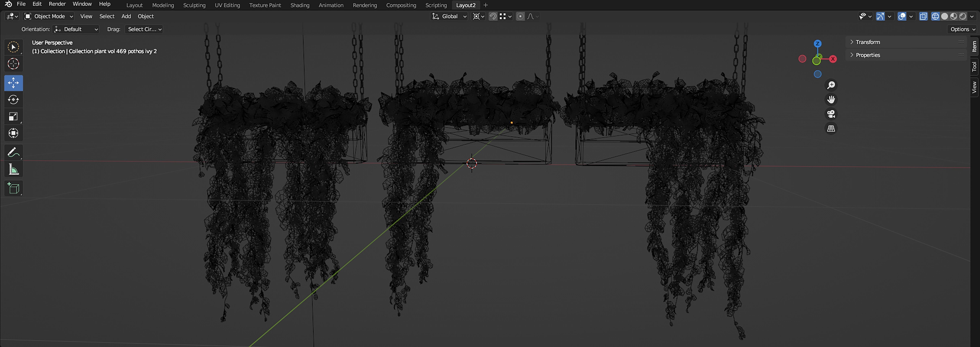Open the proportional editing falloff curve

(533, 16)
